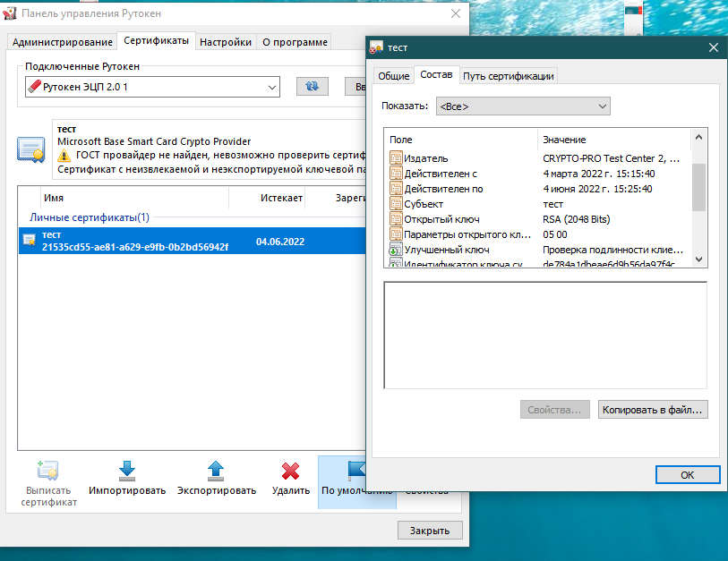Click the 05 00 parameter value

(x=555, y=234)
